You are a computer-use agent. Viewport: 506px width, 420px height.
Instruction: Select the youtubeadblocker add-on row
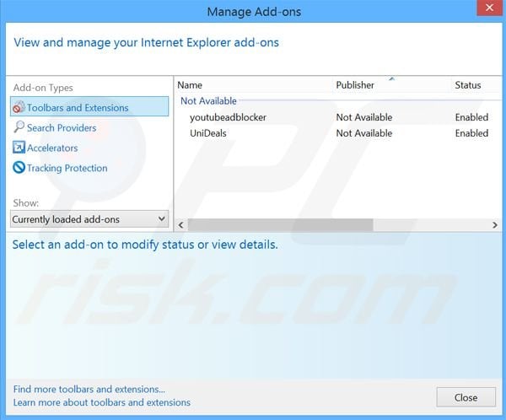coord(228,117)
